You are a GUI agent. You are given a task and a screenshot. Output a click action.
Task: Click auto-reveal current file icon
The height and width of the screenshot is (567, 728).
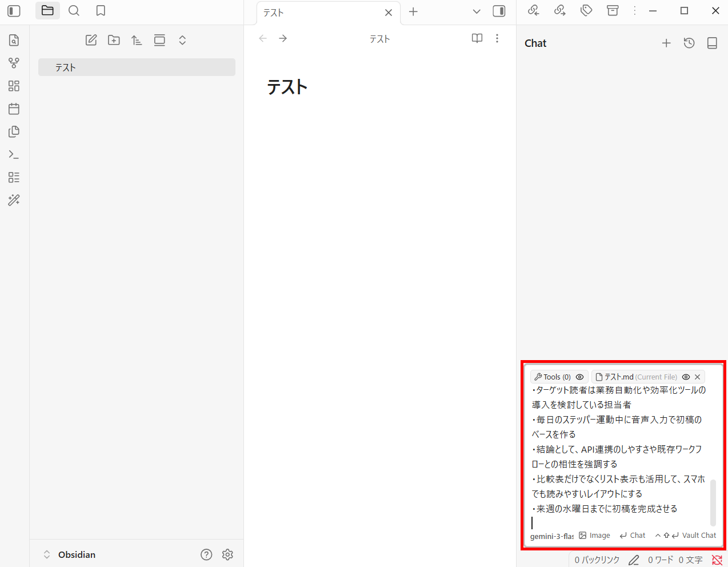click(x=159, y=40)
